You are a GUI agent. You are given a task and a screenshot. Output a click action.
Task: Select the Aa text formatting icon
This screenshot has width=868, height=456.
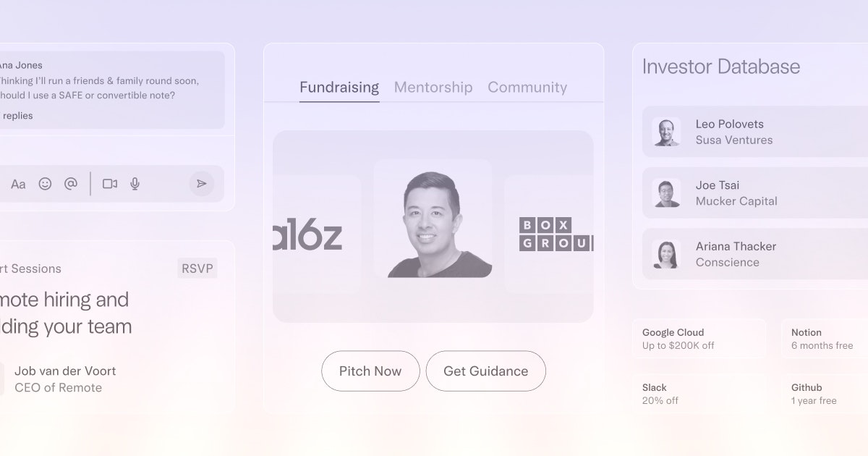tap(19, 184)
